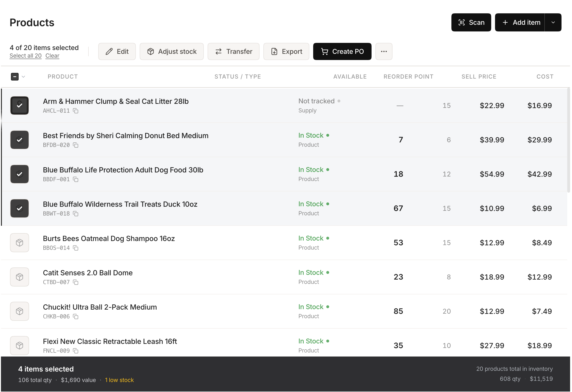The image size is (572, 392).
Task: Open the Catit Senses 2.0 Ball Dome row
Action: click(88, 272)
